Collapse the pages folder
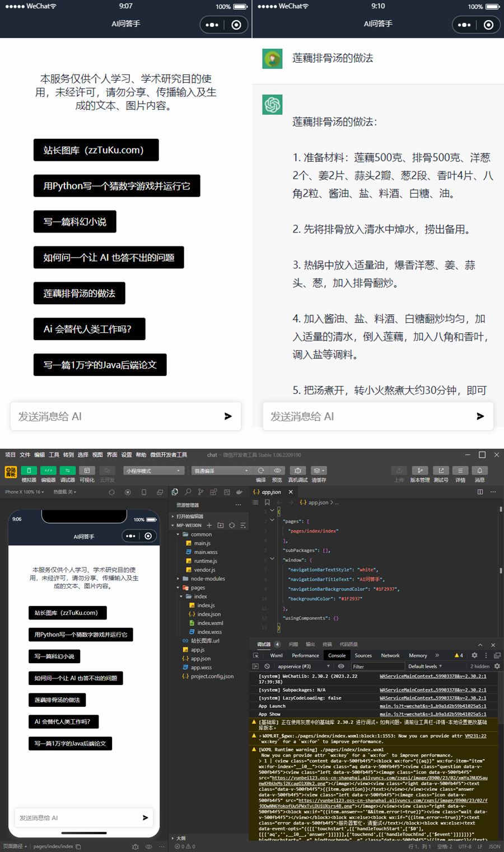The image size is (504, 852). click(208, 588)
